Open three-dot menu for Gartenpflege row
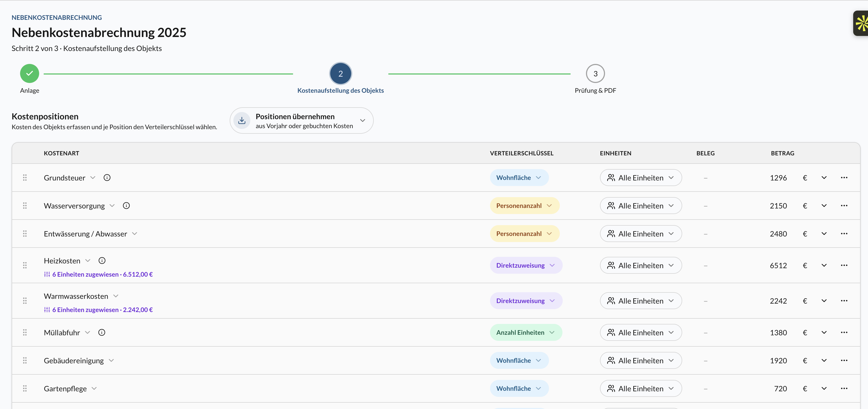The image size is (868, 409). [x=844, y=388]
